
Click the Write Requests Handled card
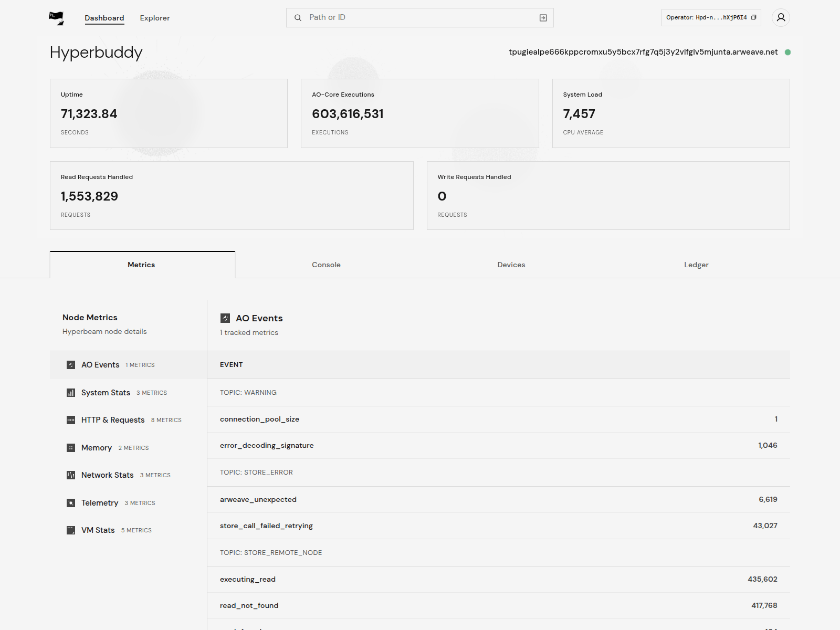click(x=608, y=195)
